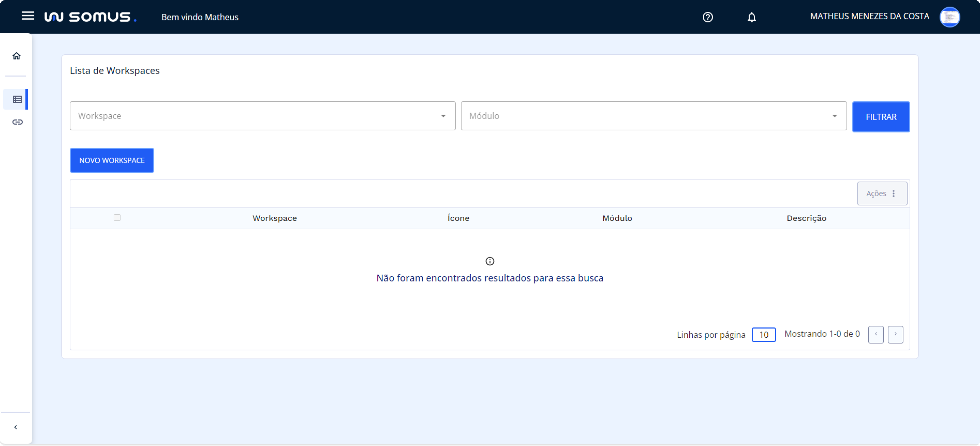The width and height of the screenshot is (980, 446).
Task: Toggle the select-all checkbox in table header
Action: pos(117,217)
